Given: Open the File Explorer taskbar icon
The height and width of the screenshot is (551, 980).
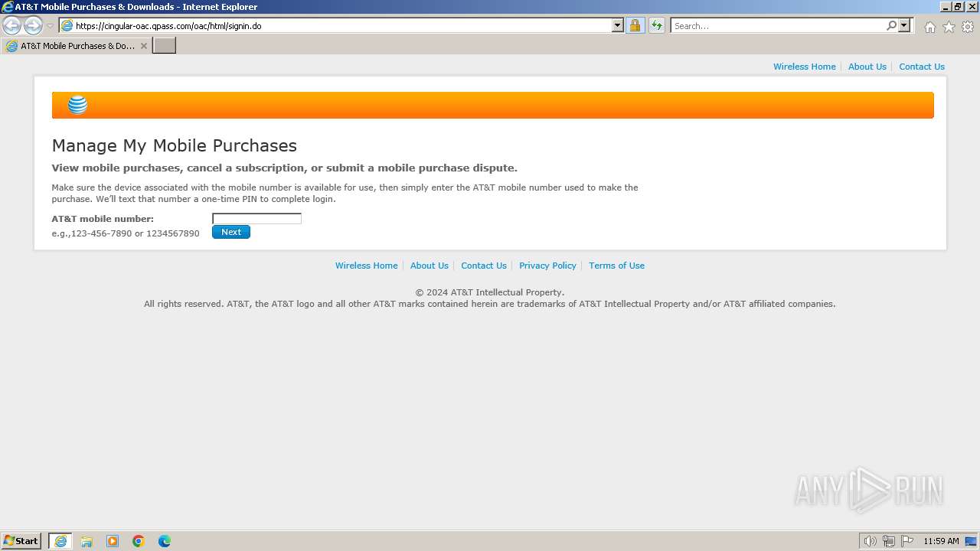Looking at the screenshot, I should [87, 541].
